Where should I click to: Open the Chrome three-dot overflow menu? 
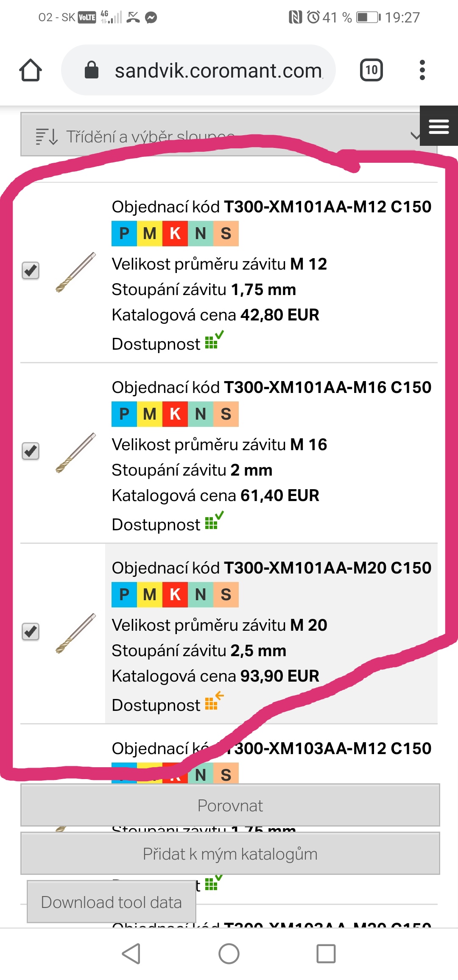pyautogui.click(x=422, y=70)
